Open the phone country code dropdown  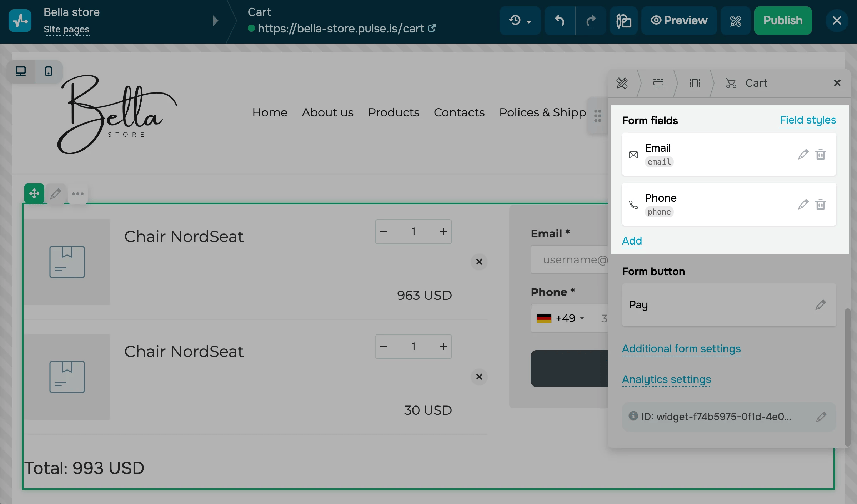(561, 318)
